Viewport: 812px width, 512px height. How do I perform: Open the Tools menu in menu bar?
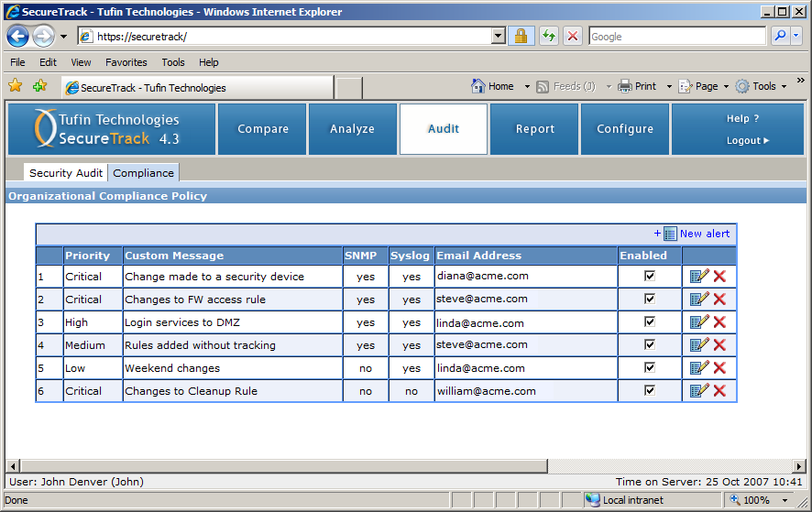pyautogui.click(x=173, y=62)
